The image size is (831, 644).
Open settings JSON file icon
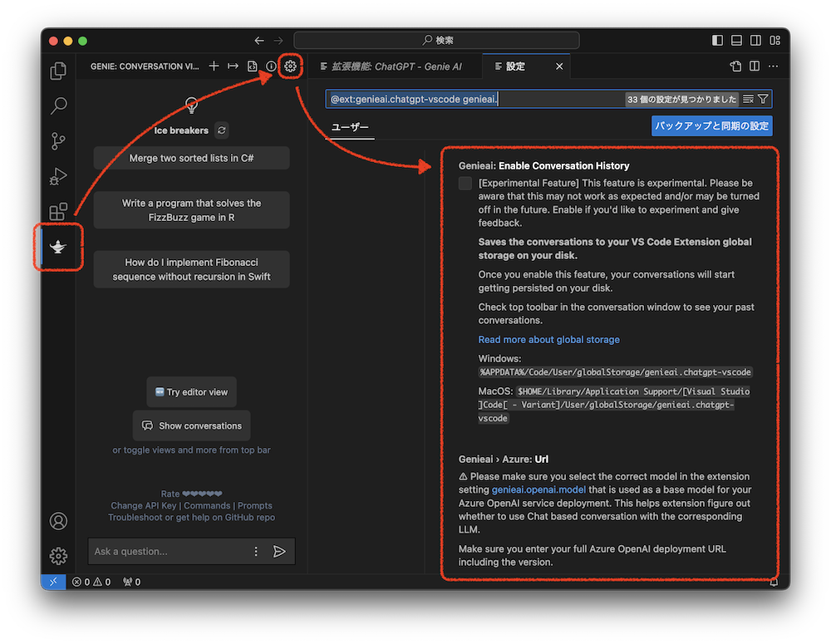[x=735, y=66]
